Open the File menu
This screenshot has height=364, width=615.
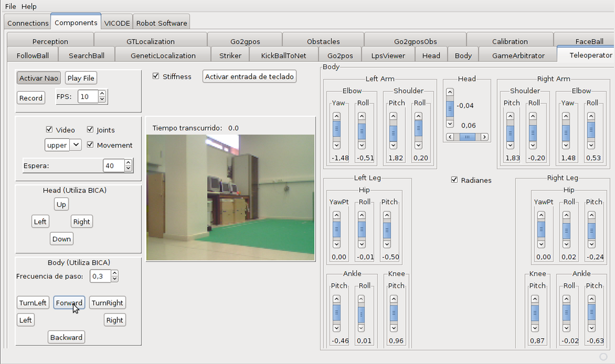coord(10,6)
